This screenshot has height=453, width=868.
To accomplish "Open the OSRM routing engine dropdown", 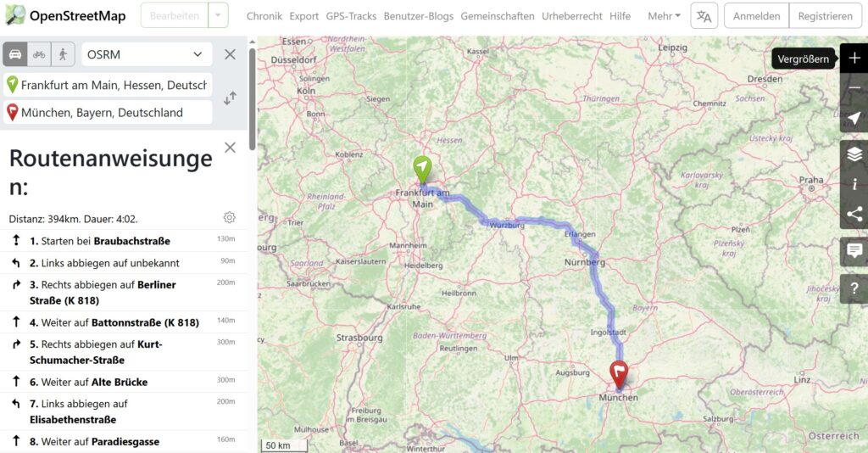I will (x=146, y=54).
